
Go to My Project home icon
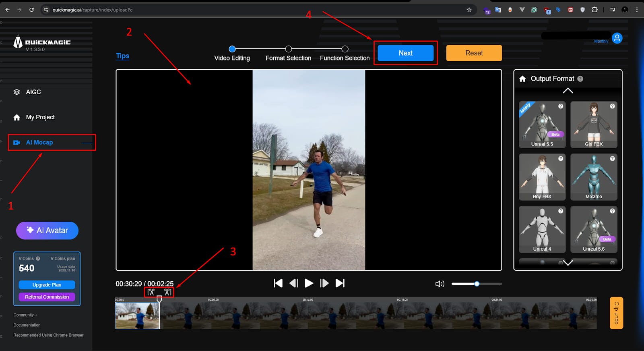click(x=17, y=117)
